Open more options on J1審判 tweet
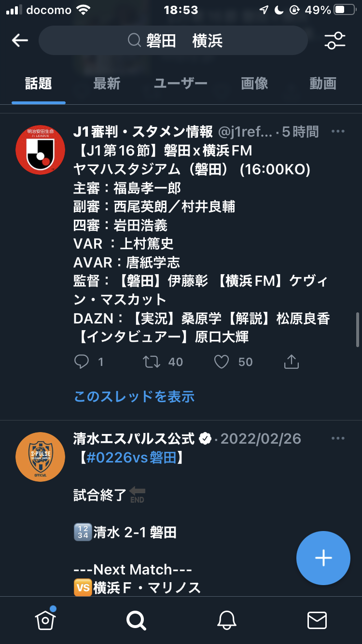Screen dimensions: 362x644 pyautogui.click(x=338, y=131)
